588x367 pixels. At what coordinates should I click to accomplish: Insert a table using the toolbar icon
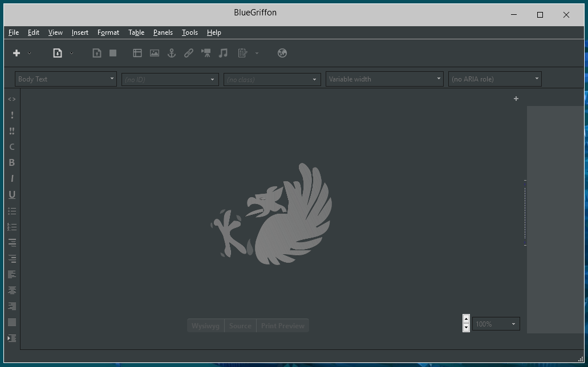coord(137,53)
